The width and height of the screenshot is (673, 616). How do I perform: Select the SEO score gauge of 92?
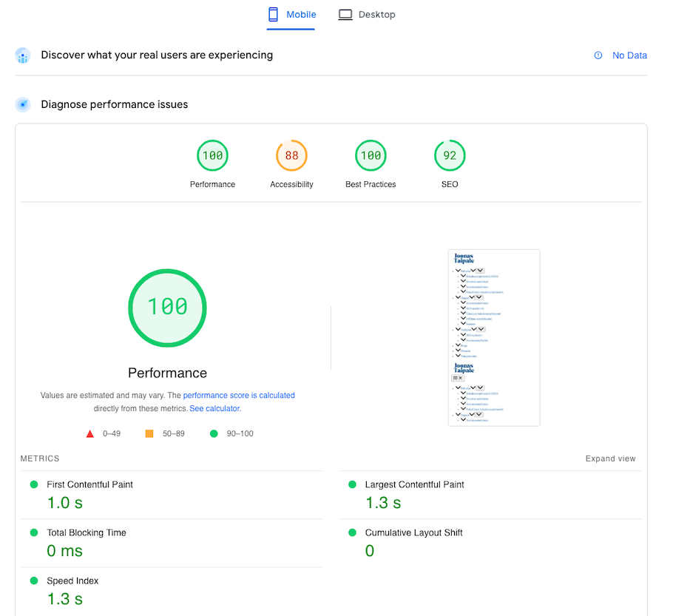[x=450, y=156]
